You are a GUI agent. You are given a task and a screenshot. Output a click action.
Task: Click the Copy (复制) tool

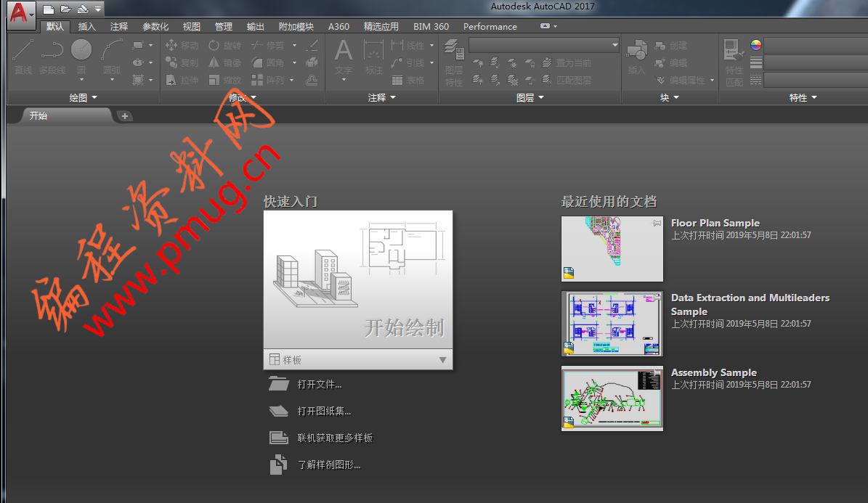click(182, 62)
